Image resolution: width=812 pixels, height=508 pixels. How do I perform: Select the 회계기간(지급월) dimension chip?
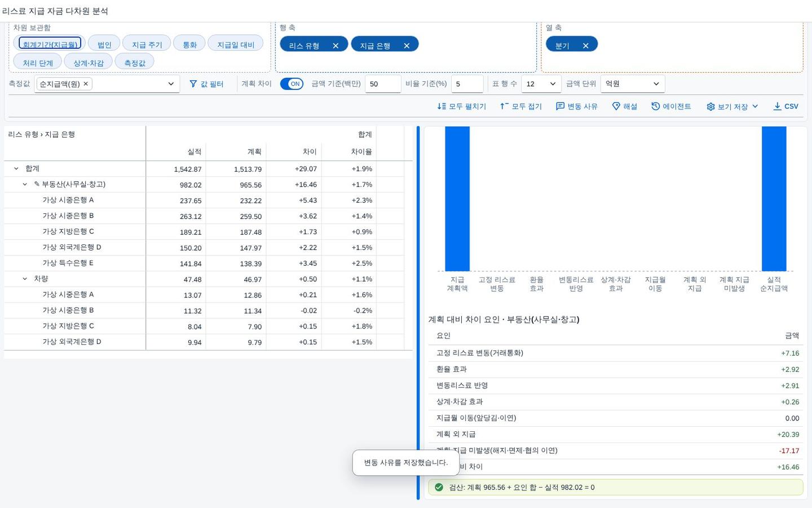pyautogui.click(x=50, y=43)
